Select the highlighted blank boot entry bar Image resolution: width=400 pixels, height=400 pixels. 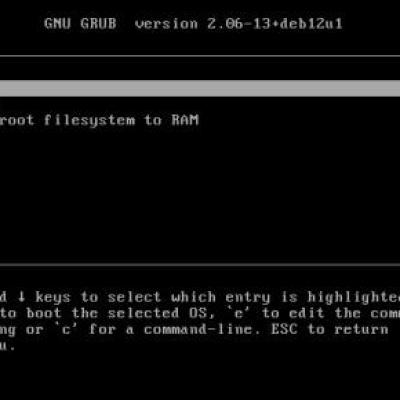pos(200,88)
